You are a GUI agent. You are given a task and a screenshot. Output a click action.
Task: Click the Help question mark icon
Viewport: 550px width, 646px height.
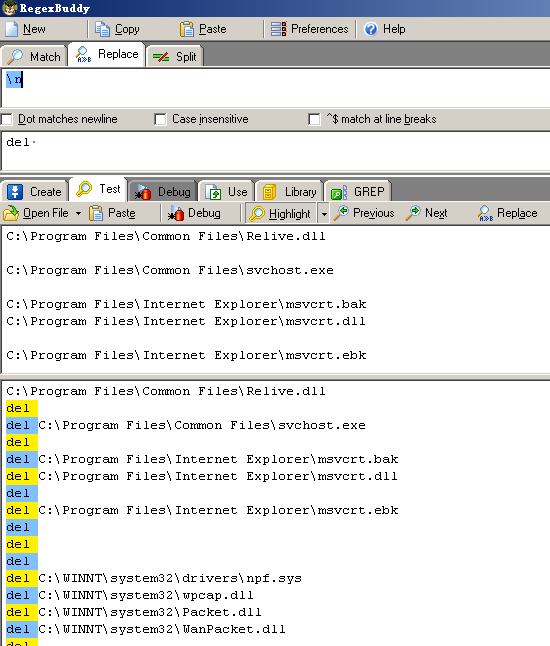pyautogui.click(x=371, y=29)
